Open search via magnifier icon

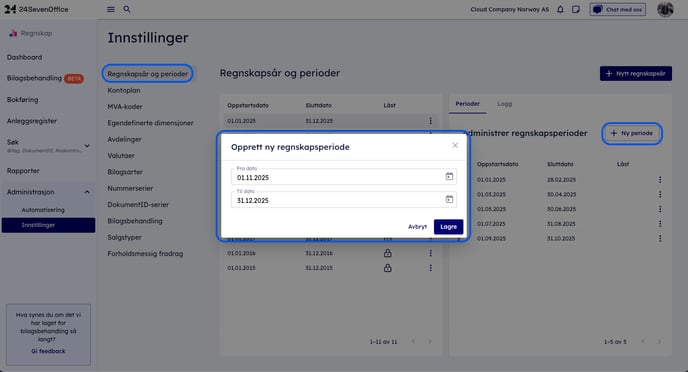pyautogui.click(x=127, y=9)
